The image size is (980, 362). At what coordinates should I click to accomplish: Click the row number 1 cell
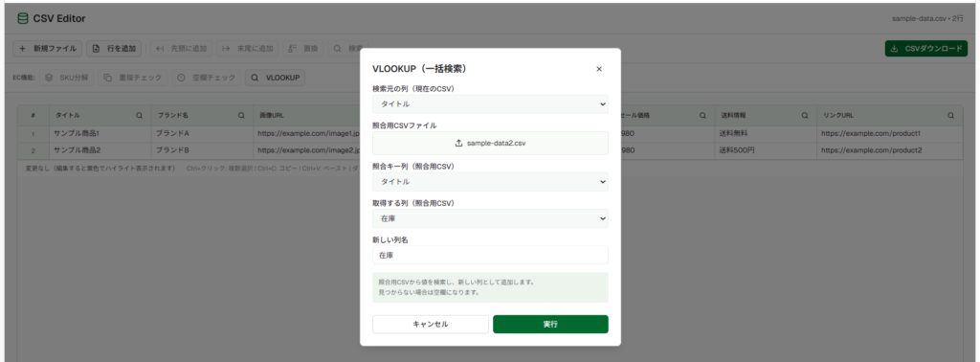[33, 134]
